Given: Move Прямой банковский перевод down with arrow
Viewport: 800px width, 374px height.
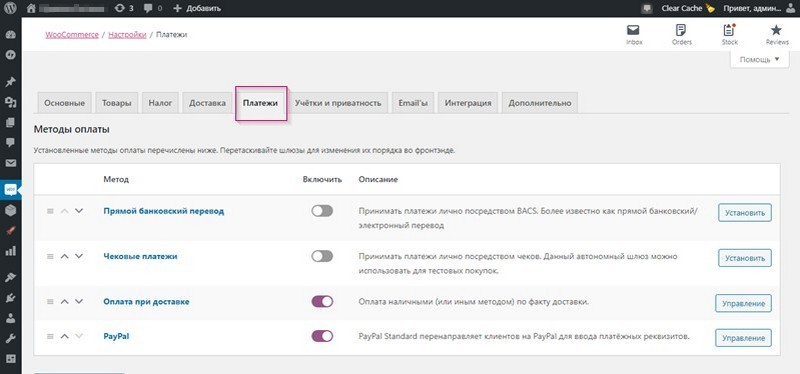Looking at the screenshot, I should [79, 211].
